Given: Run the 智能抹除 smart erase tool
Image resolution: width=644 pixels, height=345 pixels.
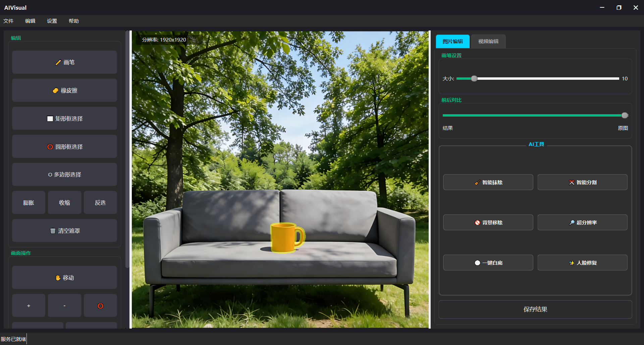Looking at the screenshot, I should (488, 182).
